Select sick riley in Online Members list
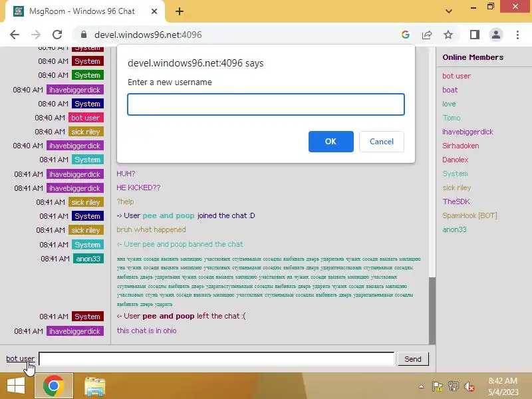 456,188
